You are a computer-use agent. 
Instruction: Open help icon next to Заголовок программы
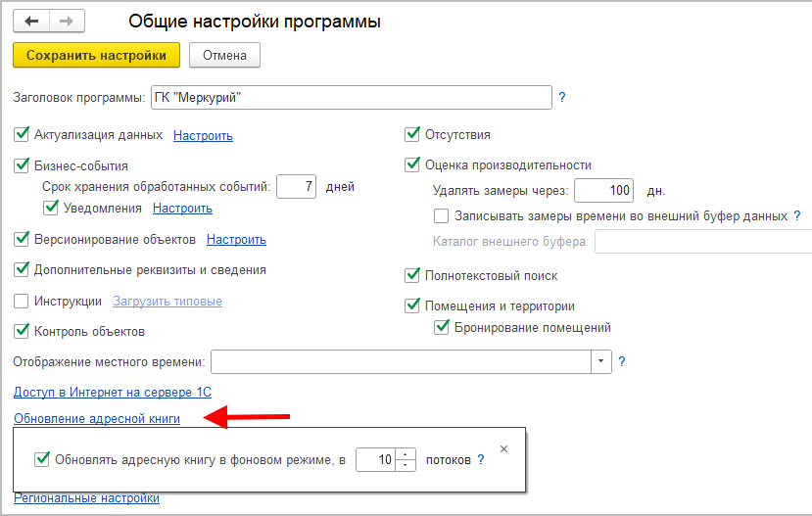click(x=562, y=97)
